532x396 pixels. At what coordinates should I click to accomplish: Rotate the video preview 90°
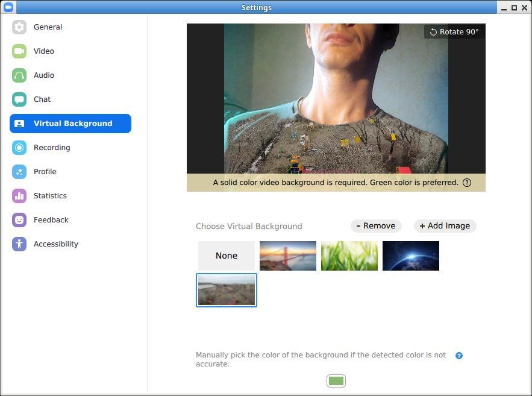point(454,32)
